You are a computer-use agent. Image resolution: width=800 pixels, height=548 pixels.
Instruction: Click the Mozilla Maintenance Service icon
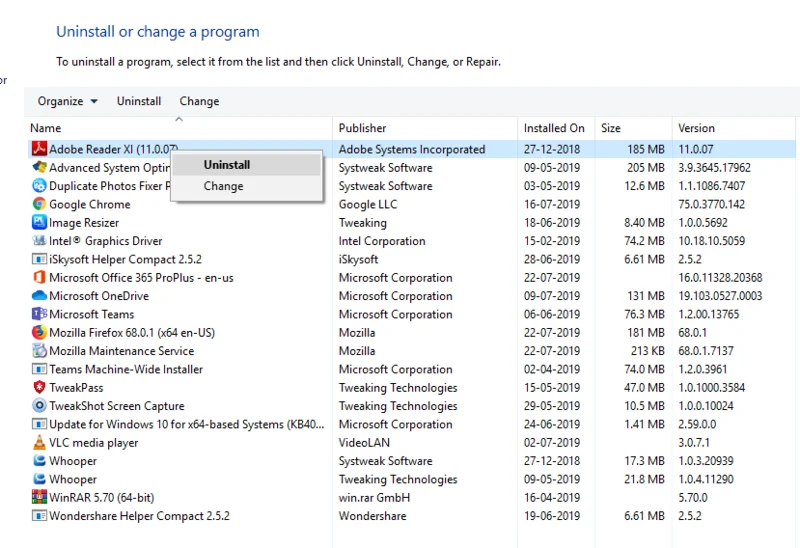click(x=39, y=351)
